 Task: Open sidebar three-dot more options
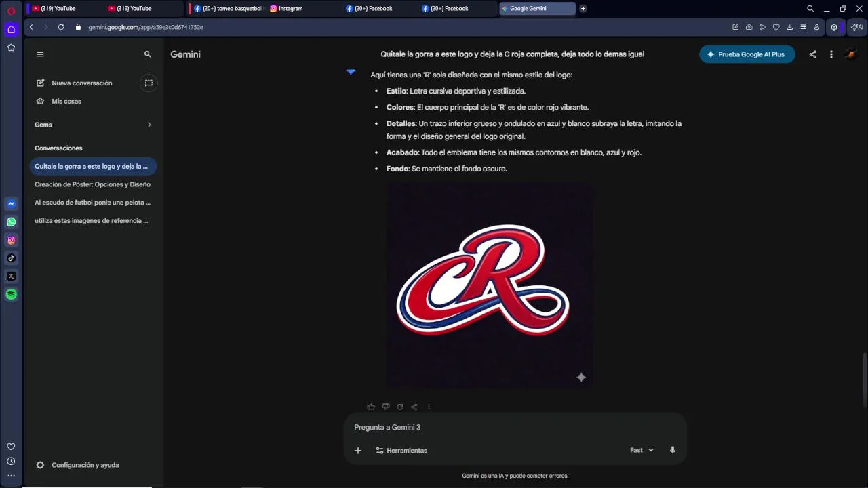pyautogui.click(x=11, y=476)
